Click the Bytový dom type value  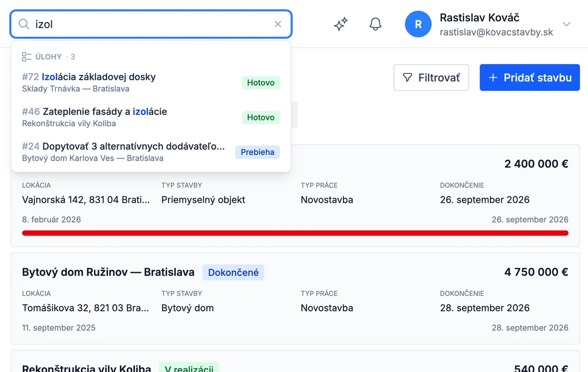[188, 308]
